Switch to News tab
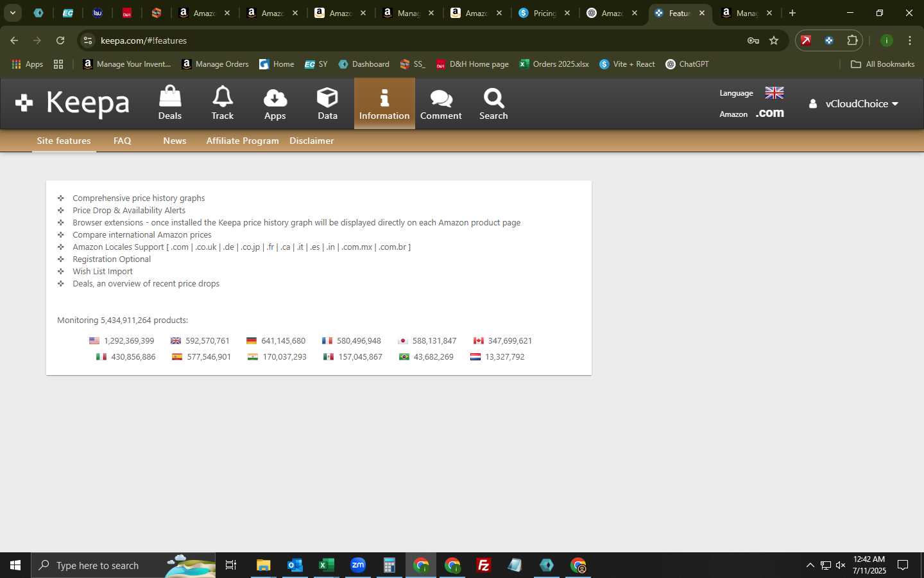This screenshot has height=578, width=924. (x=175, y=141)
